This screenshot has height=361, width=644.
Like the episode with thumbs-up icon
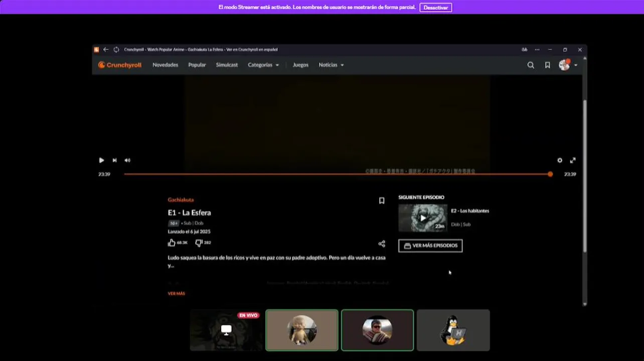(172, 243)
